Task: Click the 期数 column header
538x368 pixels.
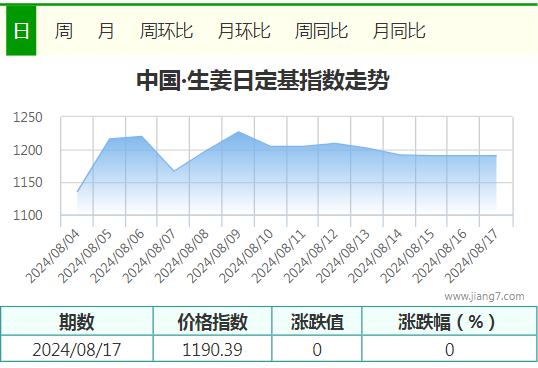Action: [x=77, y=321]
